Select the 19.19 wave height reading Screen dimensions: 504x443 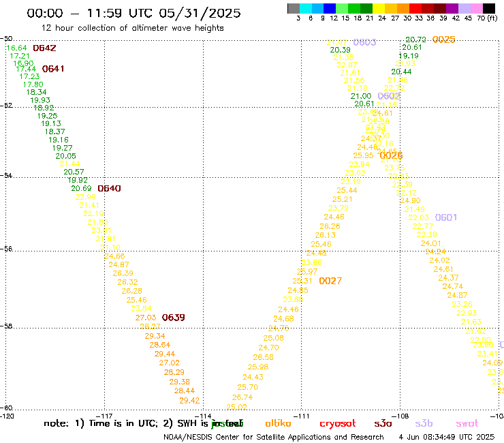[409, 56]
